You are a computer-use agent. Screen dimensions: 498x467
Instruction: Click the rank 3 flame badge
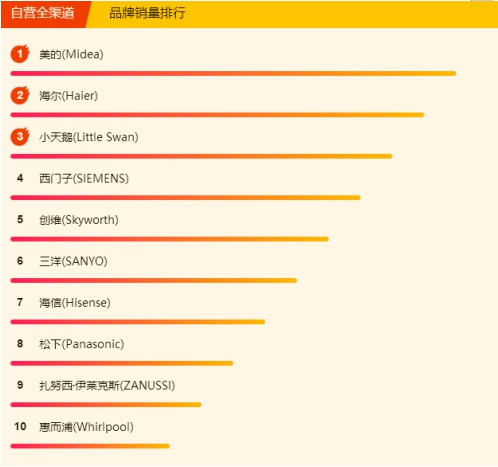click(20, 137)
